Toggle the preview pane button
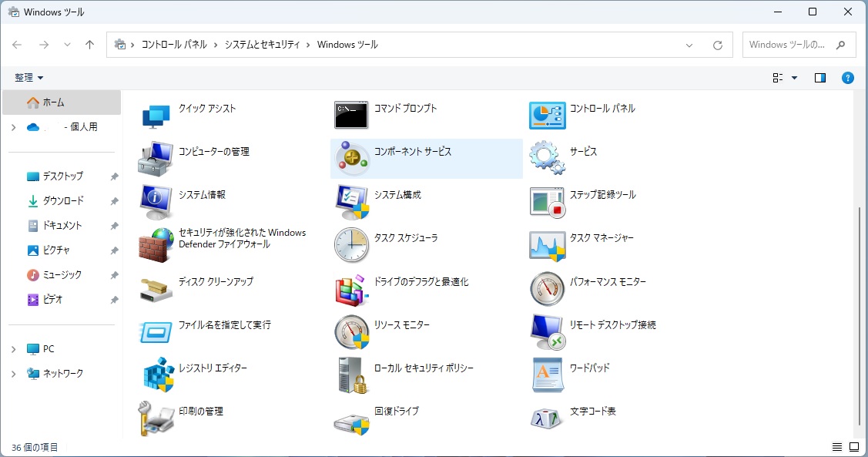 819,78
